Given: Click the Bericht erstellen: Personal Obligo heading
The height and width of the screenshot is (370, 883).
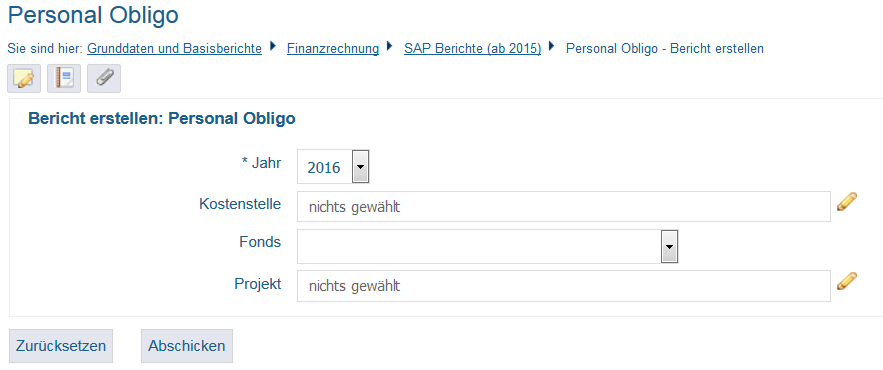Looking at the screenshot, I should click(x=162, y=119).
